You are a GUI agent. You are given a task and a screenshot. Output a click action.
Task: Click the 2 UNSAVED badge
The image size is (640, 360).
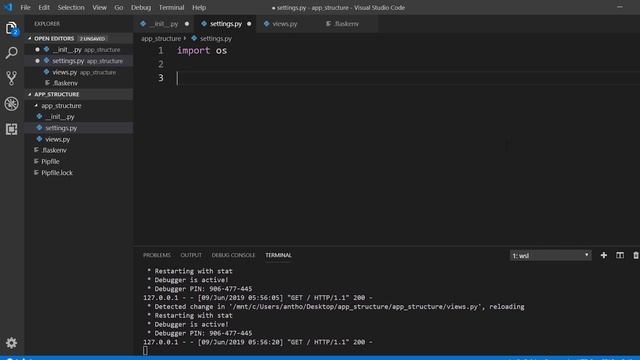[92, 38]
